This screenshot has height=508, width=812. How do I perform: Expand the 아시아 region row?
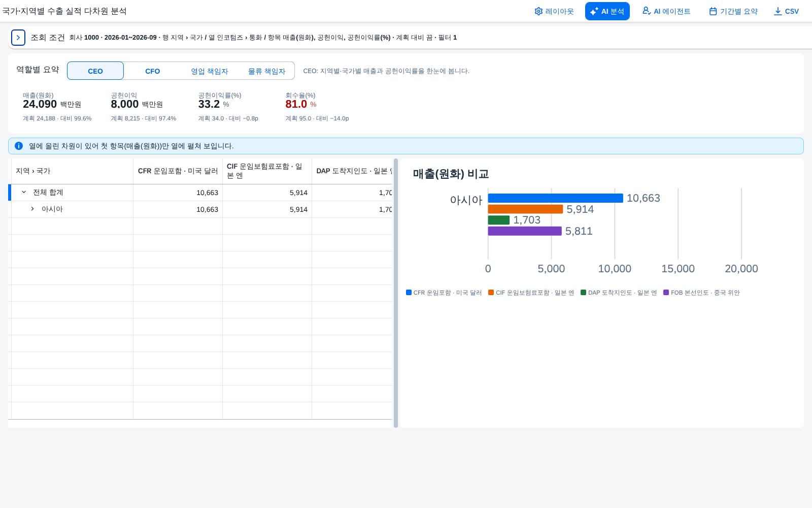tap(32, 209)
